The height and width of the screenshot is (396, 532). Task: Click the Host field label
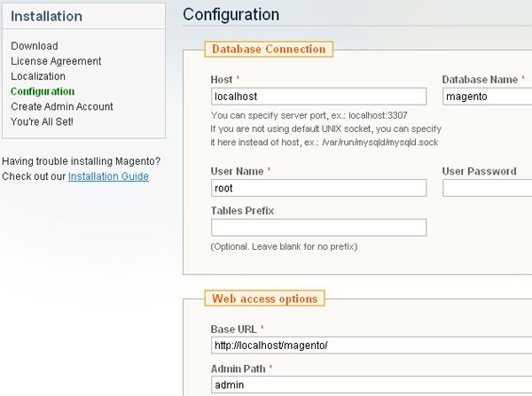pyautogui.click(x=222, y=80)
